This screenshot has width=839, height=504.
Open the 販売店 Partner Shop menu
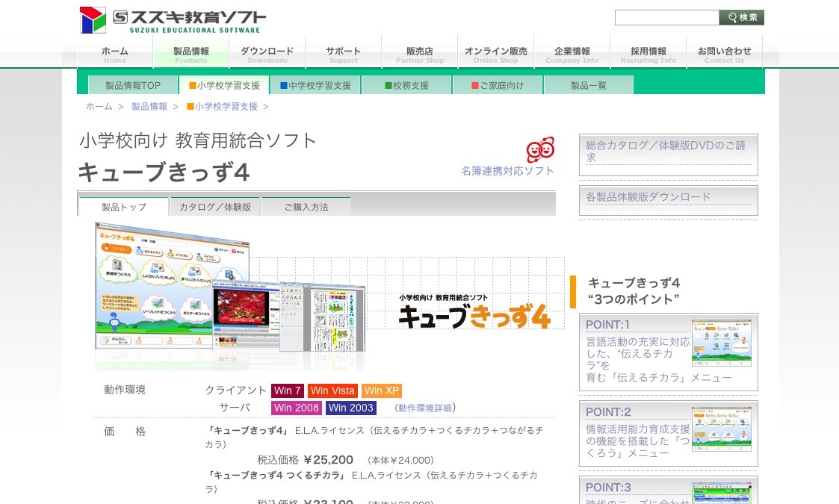point(420,54)
